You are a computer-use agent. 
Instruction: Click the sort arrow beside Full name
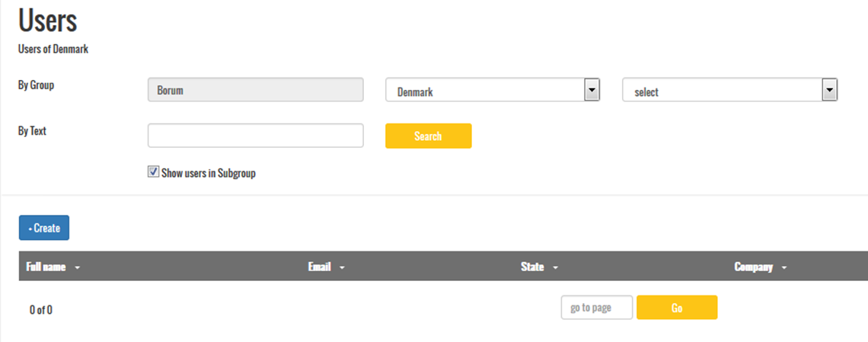(78, 267)
